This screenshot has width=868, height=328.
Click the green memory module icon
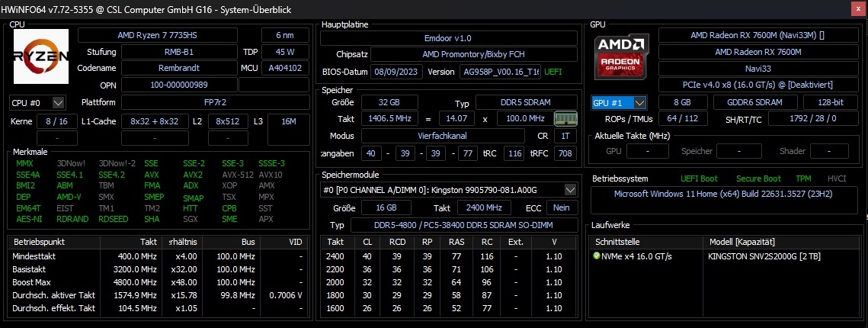click(565, 118)
